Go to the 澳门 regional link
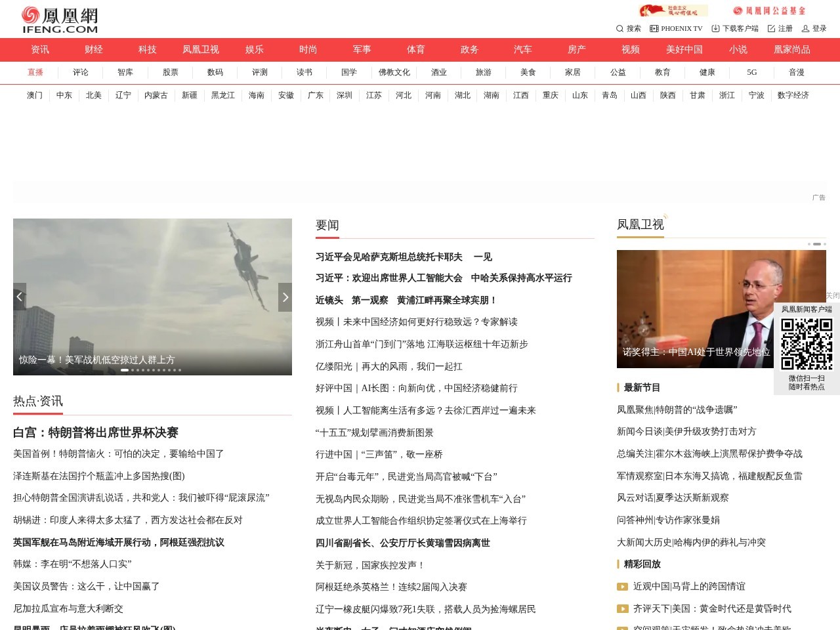Viewport: 840px width, 630px height. click(35, 95)
